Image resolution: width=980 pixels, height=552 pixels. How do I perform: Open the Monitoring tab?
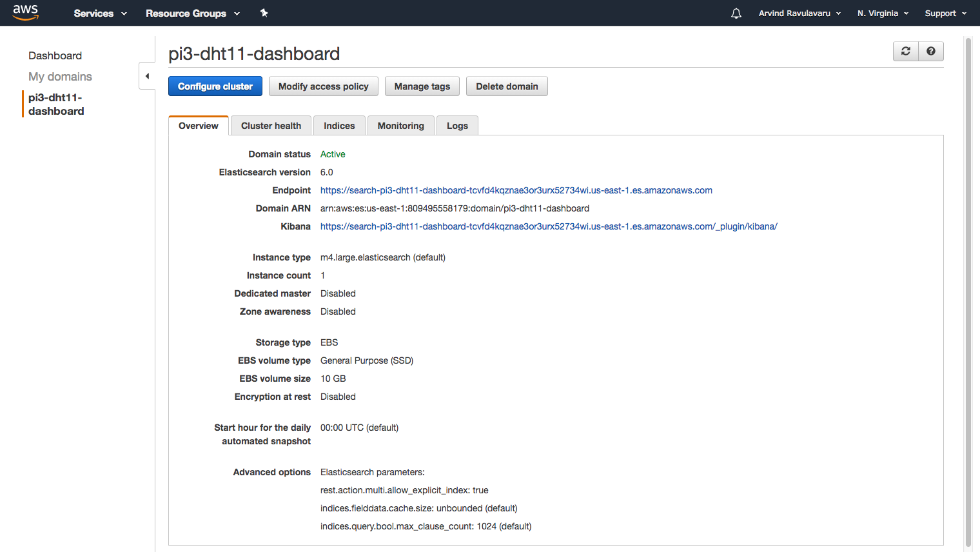(401, 126)
